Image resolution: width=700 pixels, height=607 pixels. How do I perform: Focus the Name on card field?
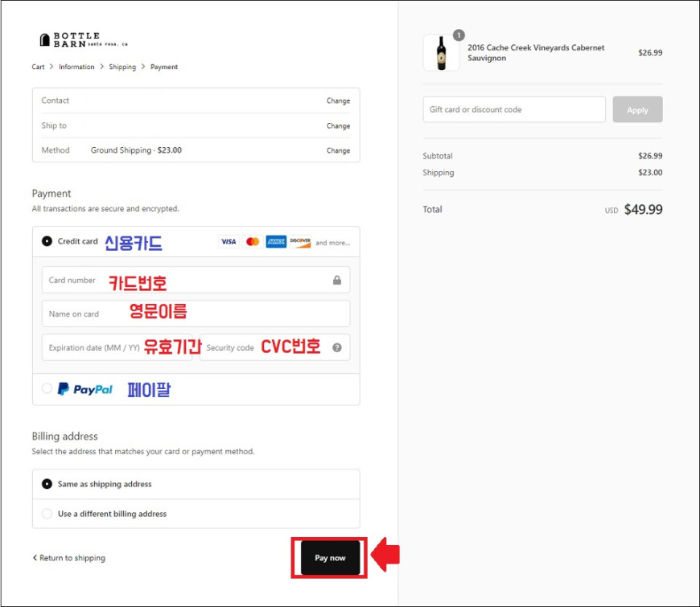(x=196, y=314)
